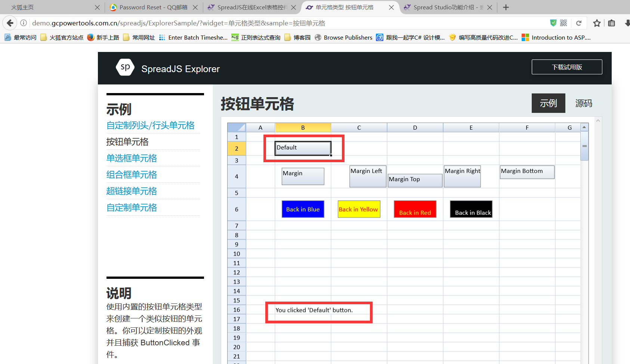Open 单选框单元格 sample link
Screen dimensions: 630x364
coord(132,158)
